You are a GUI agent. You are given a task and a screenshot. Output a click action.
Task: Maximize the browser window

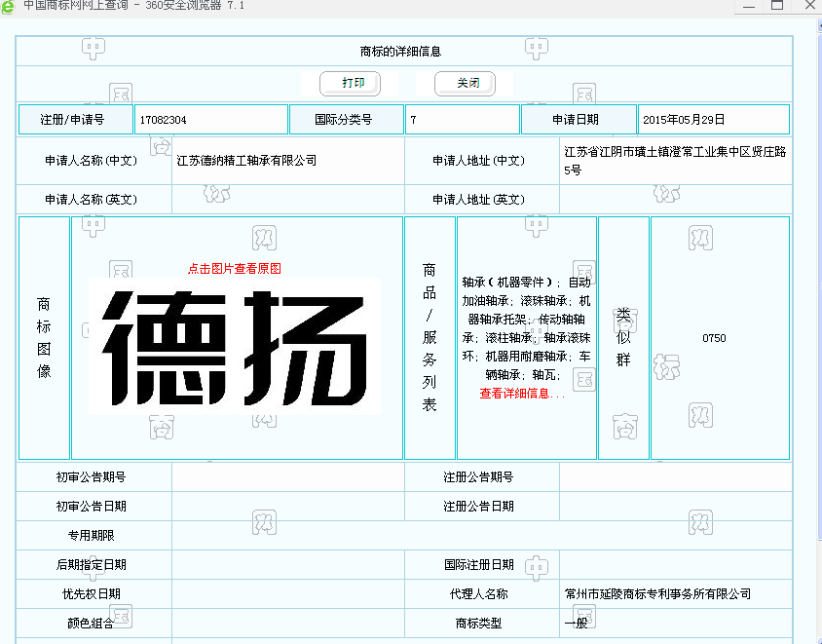click(x=776, y=5)
